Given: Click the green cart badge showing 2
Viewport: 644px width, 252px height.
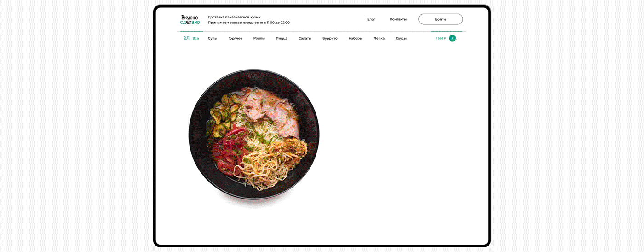Looking at the screenshot, I should coord(453,38).
